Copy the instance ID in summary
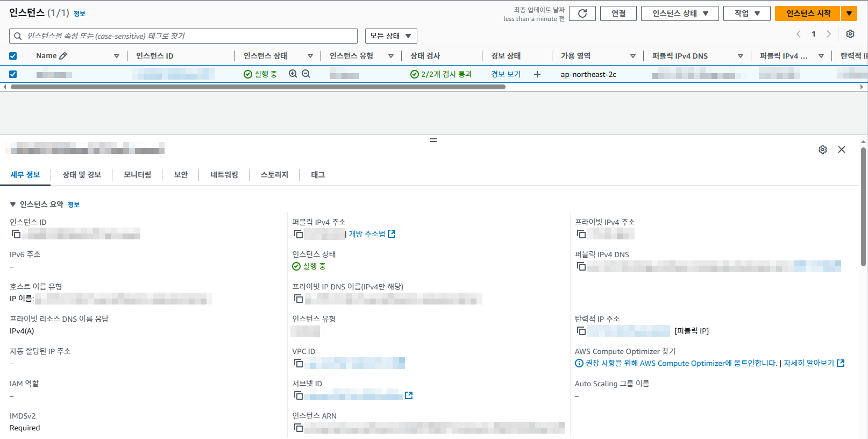The image size is (868, 439). [16, 234]
